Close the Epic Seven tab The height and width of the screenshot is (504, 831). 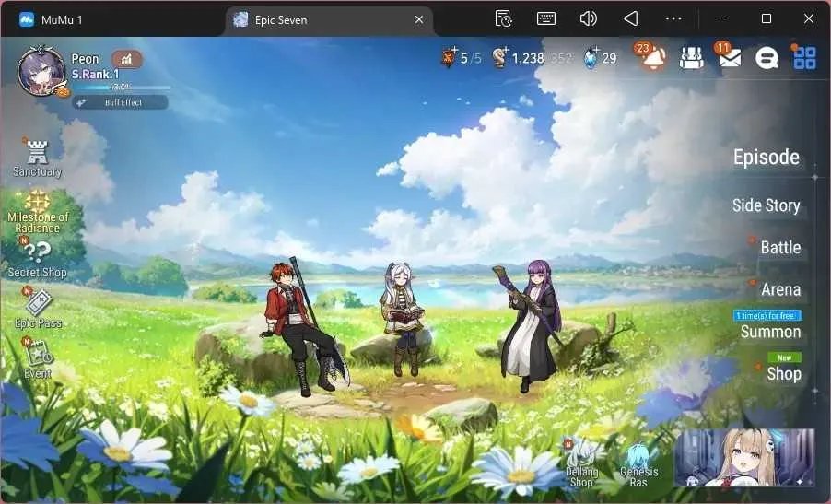(418, 19)
